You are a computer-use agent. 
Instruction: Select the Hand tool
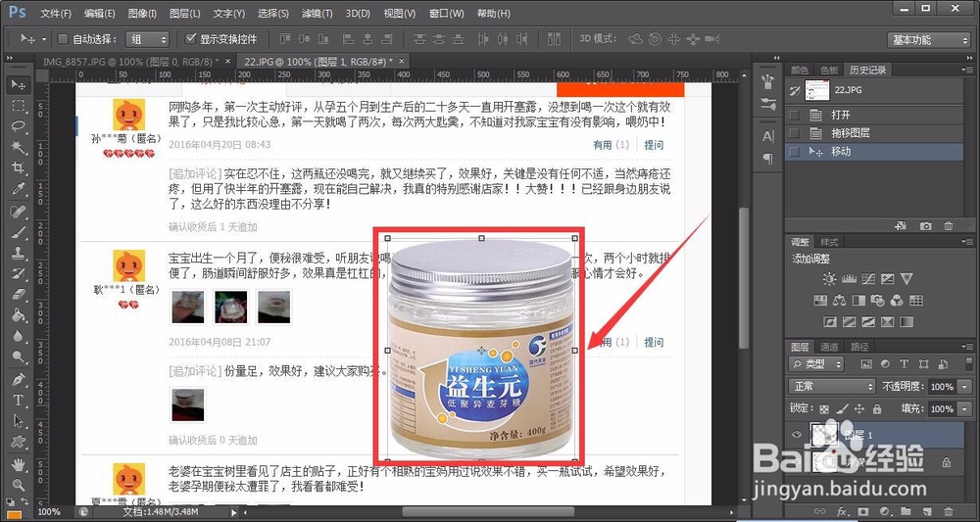click(x=18, y=464)
